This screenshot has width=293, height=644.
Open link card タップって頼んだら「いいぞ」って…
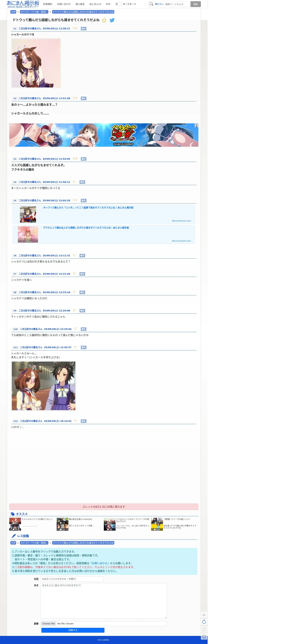(x=104, y=214)
